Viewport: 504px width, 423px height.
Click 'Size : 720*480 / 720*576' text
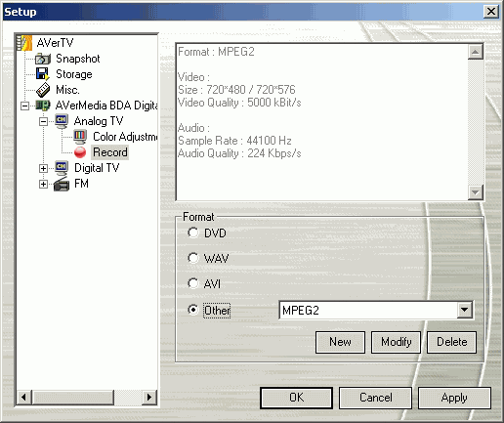click(x=236, y=90)
